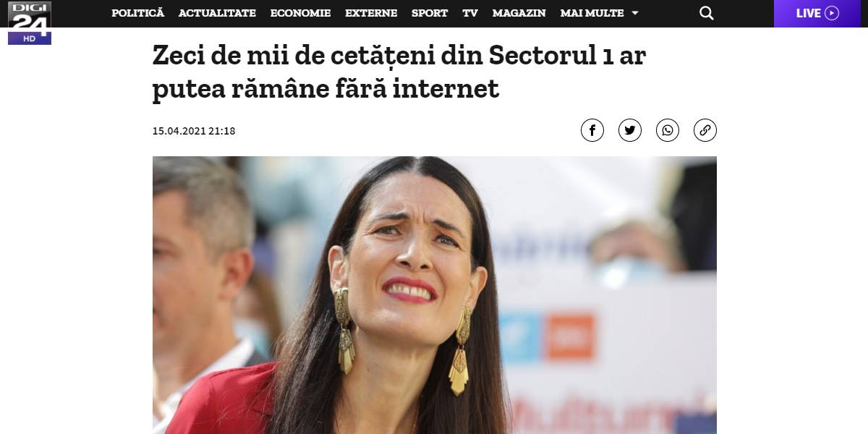Click the article date 15.04.2021 21:18
Image resolution: width=868 pixels, height=434 pixels.
(193, 131)
